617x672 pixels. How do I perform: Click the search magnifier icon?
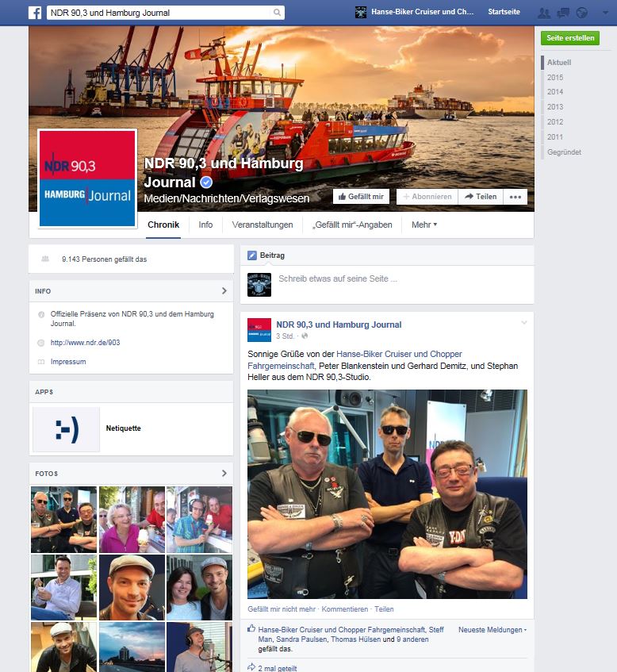[277, 13]
